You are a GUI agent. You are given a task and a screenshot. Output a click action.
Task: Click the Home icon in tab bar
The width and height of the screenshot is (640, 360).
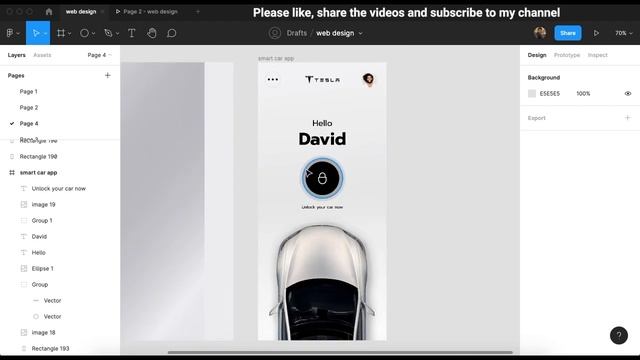click(49, 11)
